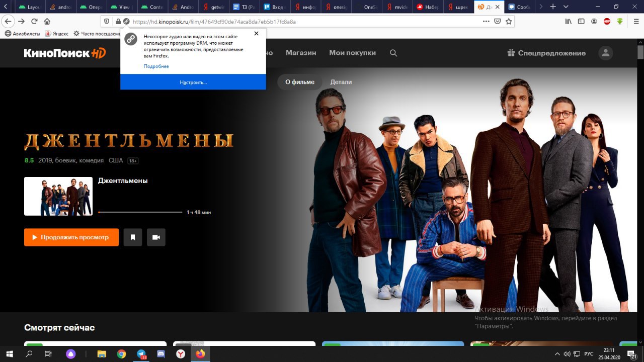Image resolution: width=644 pixels, height=362 pixels.
Task: Open the Авиабилеты bookmark
Action: [23, 34]
